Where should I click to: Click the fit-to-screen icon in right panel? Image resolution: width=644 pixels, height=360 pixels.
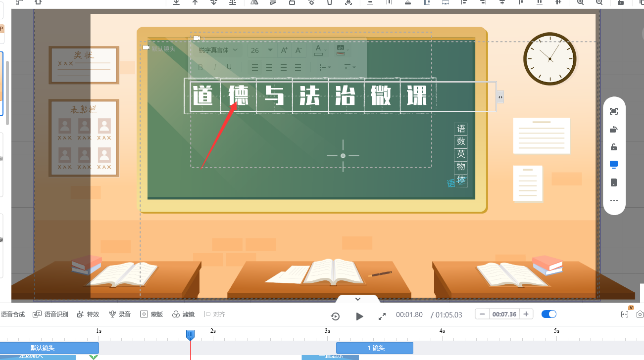pos(614,111)
